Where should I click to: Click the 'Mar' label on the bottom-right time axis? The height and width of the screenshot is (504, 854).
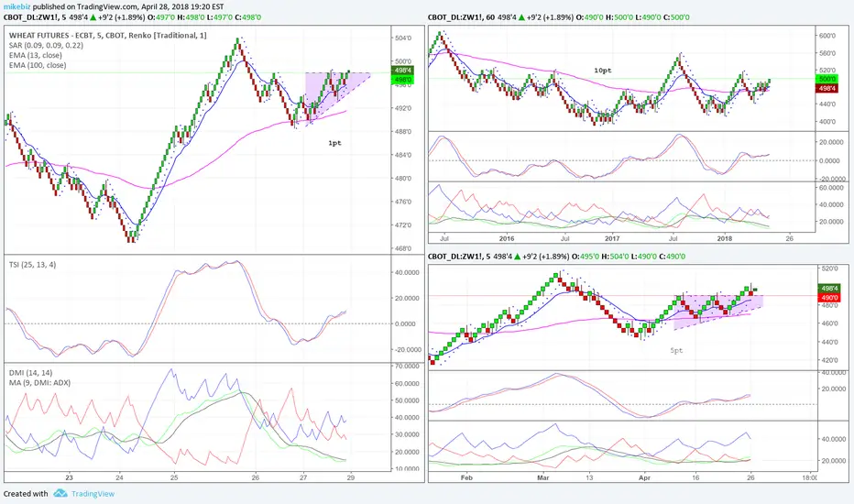coord(543,477)
